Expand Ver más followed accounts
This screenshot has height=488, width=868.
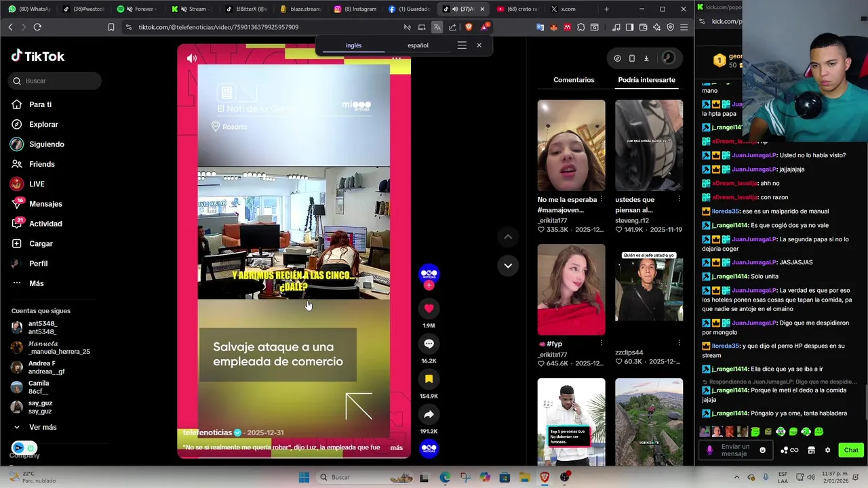42,427
